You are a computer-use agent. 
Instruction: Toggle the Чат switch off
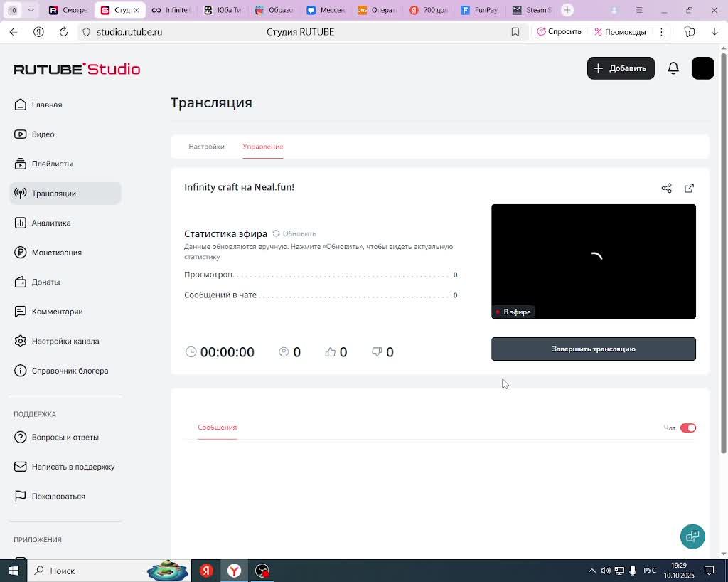tap(687, 428)
